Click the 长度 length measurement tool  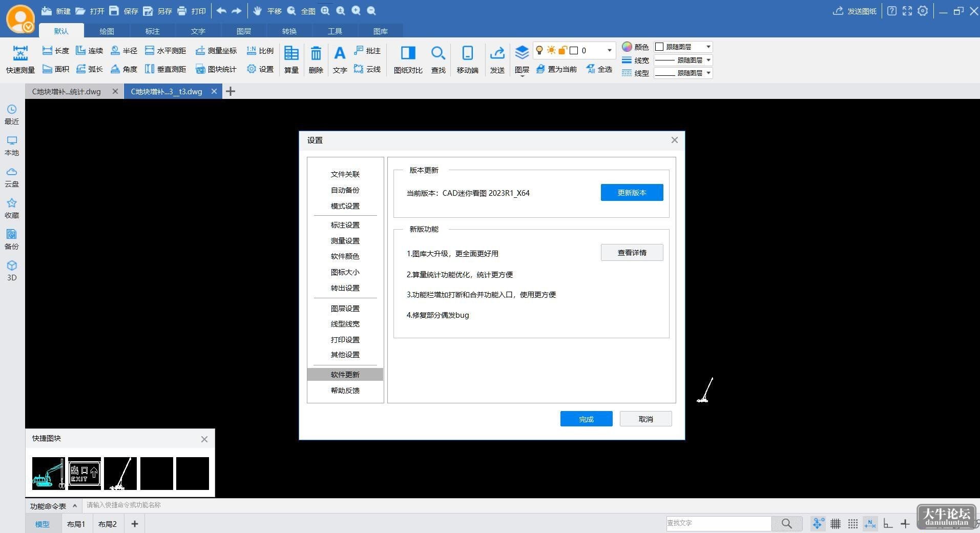(x=55, y=51)
